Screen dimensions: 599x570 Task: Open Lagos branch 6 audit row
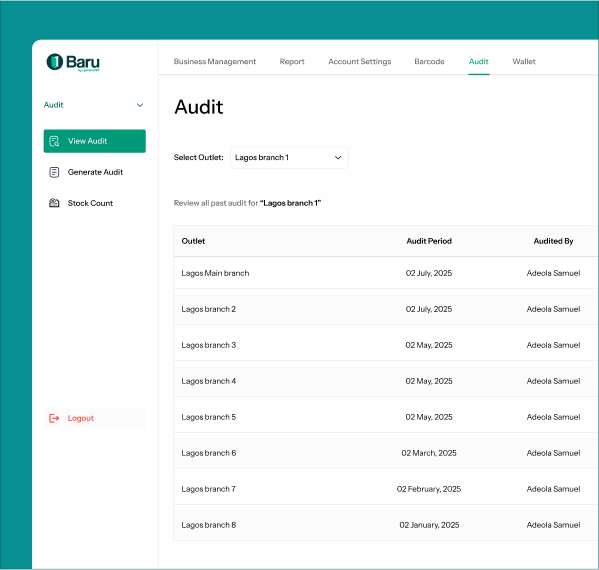(386, 453)
